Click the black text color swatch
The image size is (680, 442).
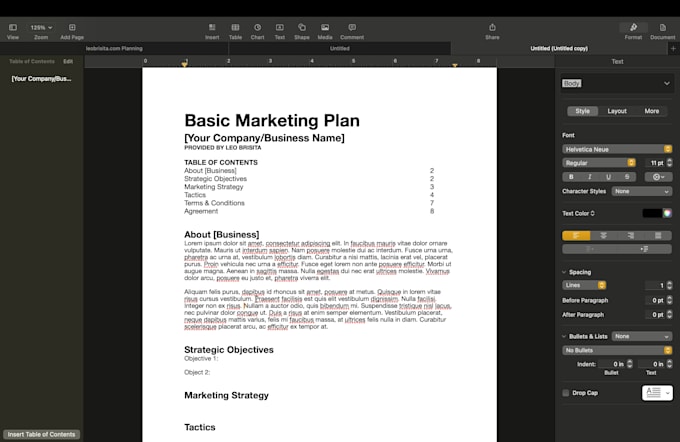[652, 213]
